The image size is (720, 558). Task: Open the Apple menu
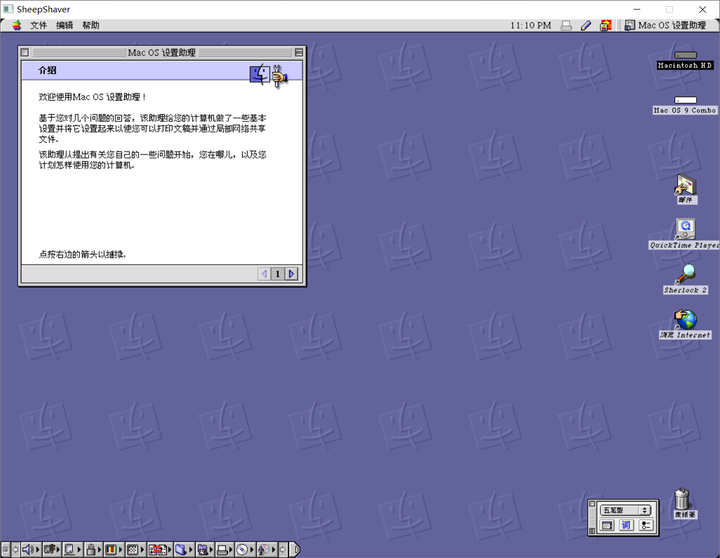(x=17, y=25)
